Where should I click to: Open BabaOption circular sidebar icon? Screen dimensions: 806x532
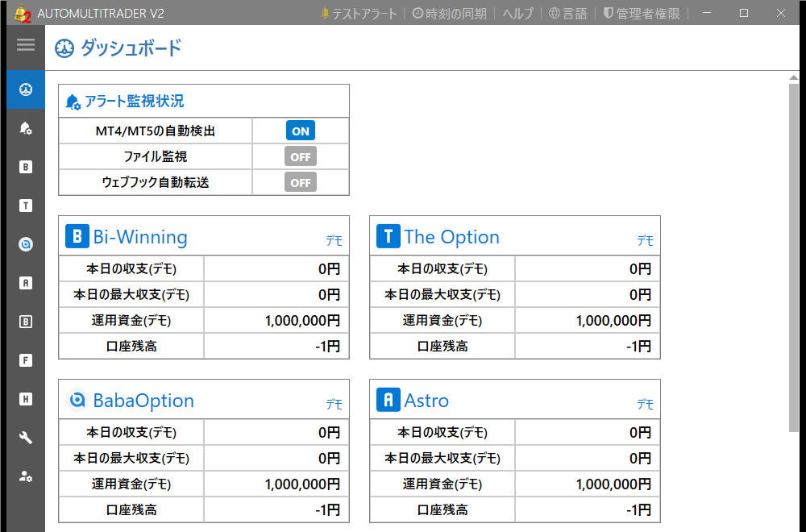26,244
